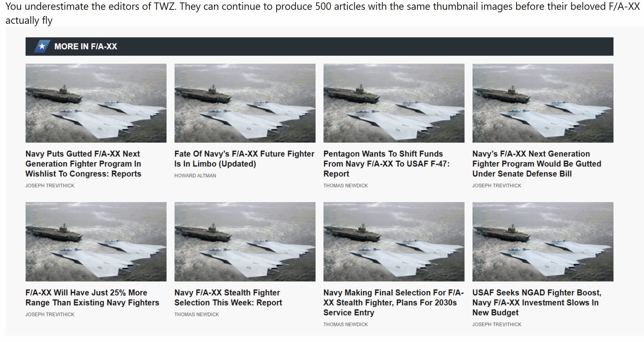The height and width of the screenshot is (342, 644).
Task: Open thumbnail for Fate Of Navy's F/A-XX article
Action: pyautogui.click(x=245, y=103)
